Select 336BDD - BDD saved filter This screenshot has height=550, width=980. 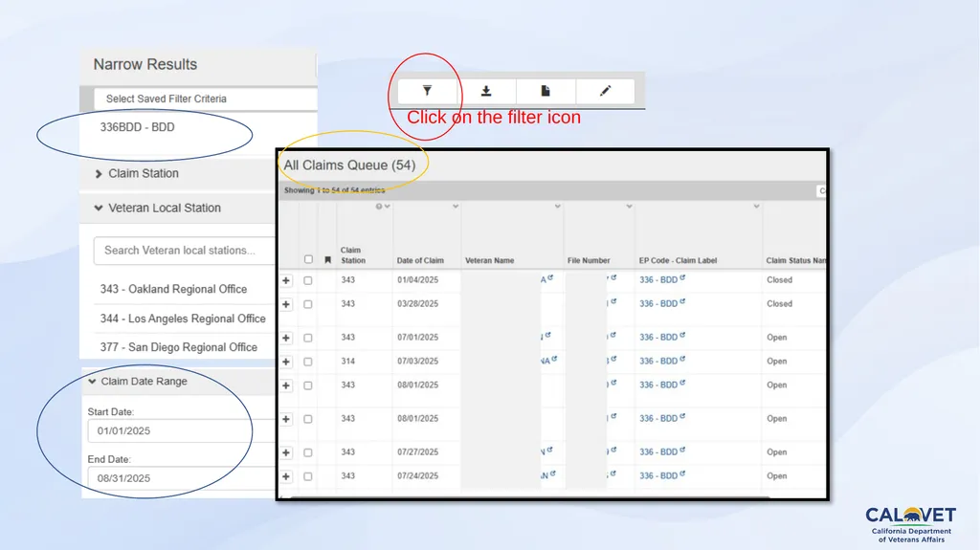point(138,127)
